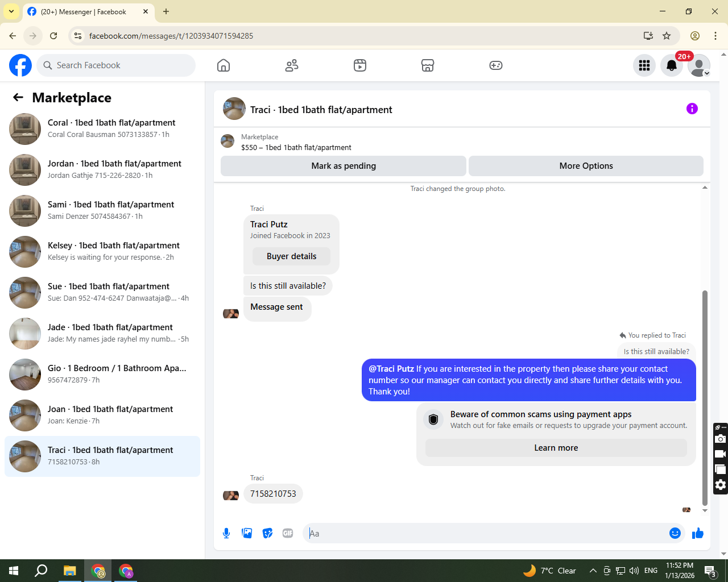Choose a sticker from the sticker icon
This screenshot has height=582, width=728.
(x=267, y=533)
